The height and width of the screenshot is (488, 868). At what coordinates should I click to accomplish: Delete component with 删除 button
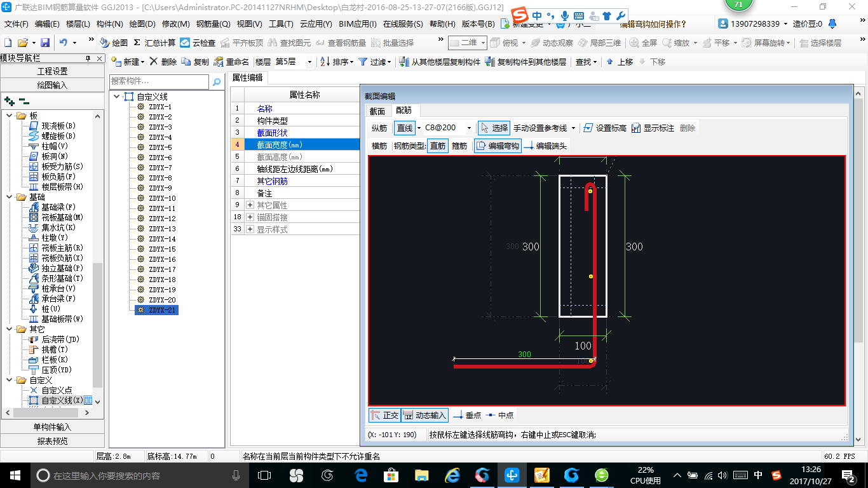tap(163, 62)
